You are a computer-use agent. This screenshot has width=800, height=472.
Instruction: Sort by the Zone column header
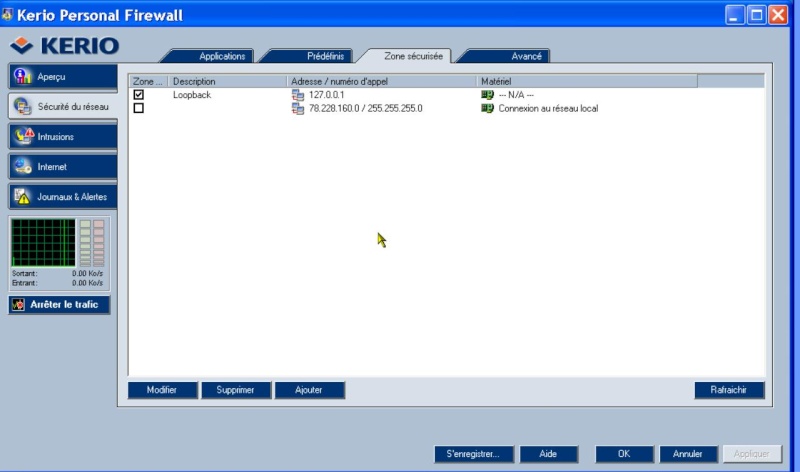point(147,81)
